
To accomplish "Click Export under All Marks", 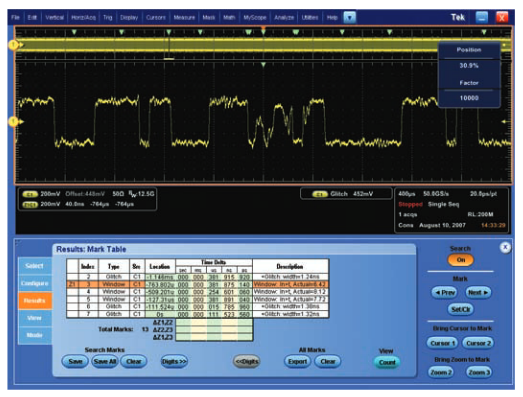I will [x=297, y=362].
